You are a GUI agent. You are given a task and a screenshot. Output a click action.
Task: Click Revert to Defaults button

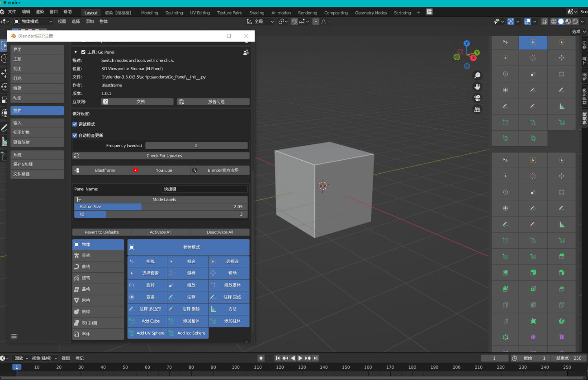click(102, 232)
